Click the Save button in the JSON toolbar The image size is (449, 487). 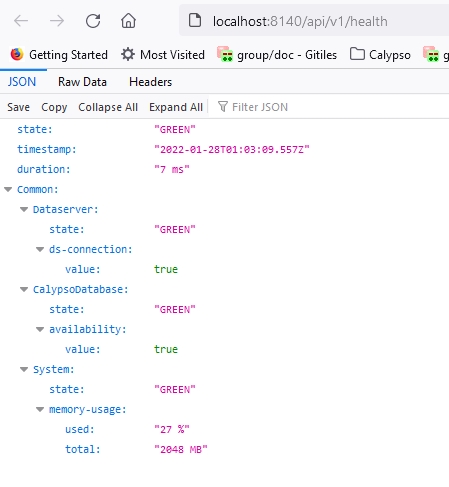click(x=18, y=107)
